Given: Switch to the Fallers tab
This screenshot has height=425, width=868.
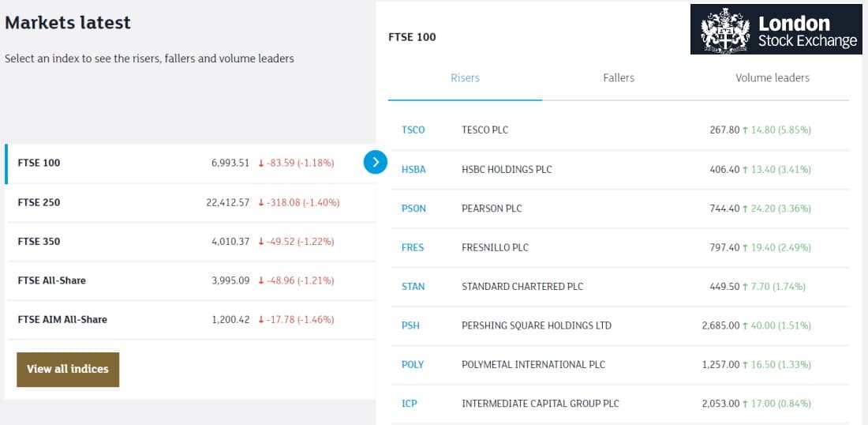Looking at the screenshot, I should pyautogui.click(x=619, y=78).
